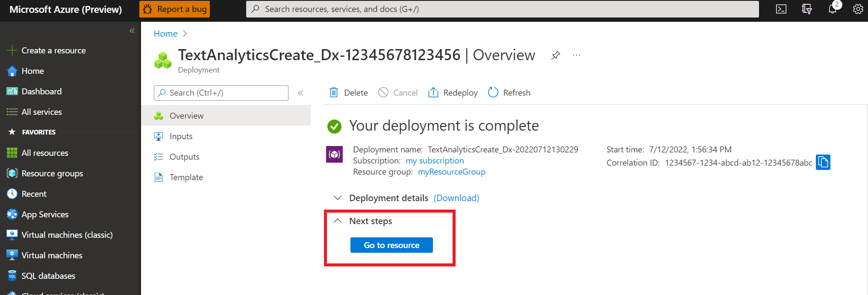
Task: Copy the Correlation ID
Action: pyautogui.click(x=823, y=162)
